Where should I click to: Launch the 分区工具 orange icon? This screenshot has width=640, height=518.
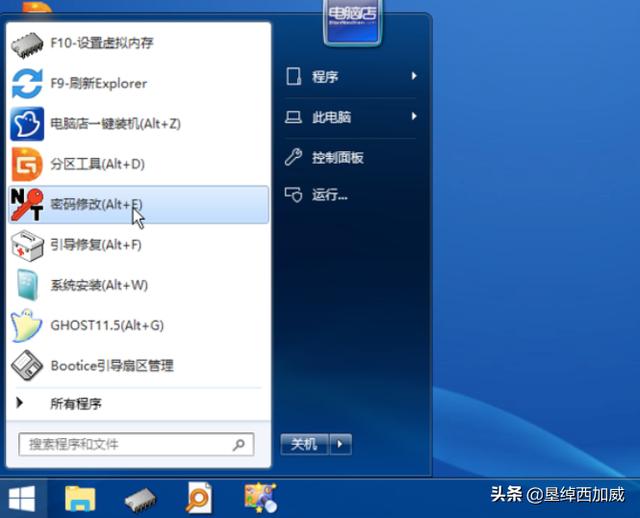pyautogui.click(x=27, y=164)
